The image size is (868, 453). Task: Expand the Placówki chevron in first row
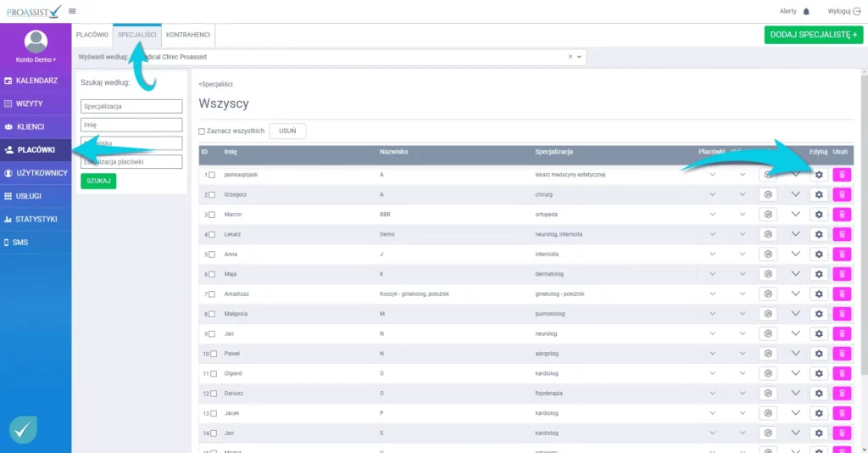click(x=712, y=175)
